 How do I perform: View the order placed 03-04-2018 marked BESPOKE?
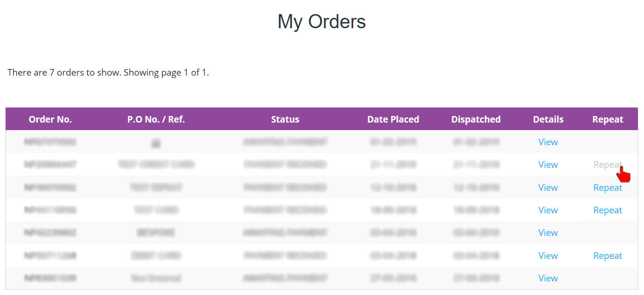548,233
